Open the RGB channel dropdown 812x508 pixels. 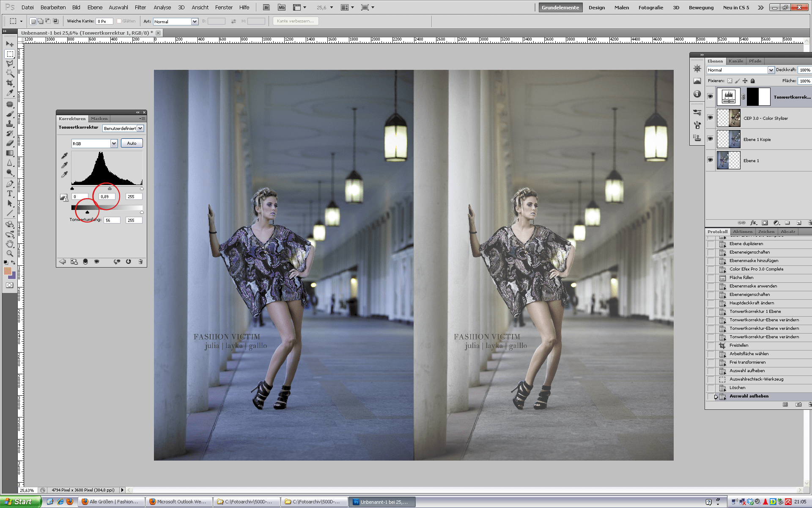[x=113, y=144]
